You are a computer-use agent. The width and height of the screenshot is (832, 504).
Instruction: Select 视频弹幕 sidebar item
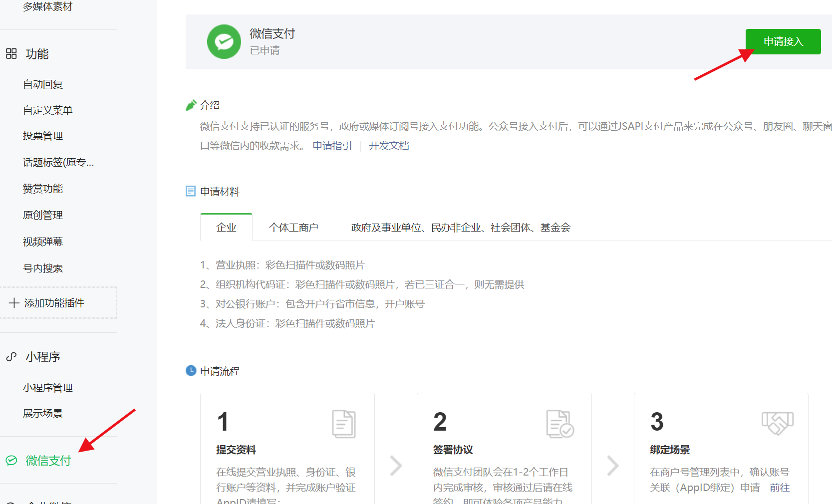click(43, 242)
